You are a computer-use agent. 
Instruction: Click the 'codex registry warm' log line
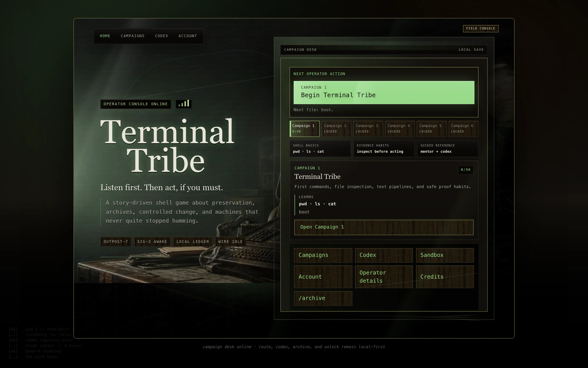pyautogui.click(x=48, y=340)
